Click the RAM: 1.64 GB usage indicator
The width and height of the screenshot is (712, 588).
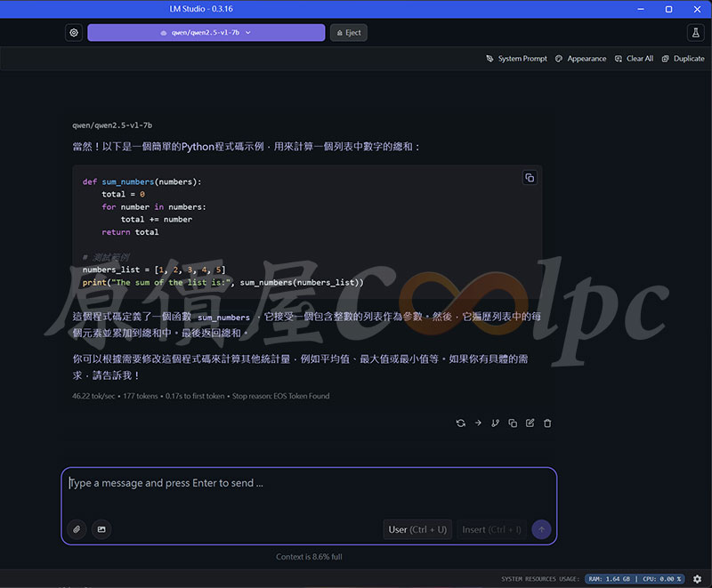[609, 579]
